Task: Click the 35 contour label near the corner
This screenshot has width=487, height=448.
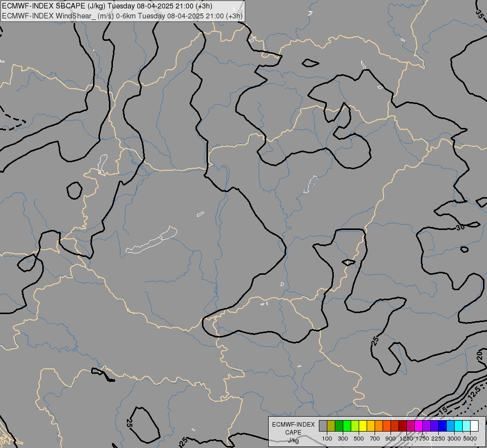Action: click(480, 13)
